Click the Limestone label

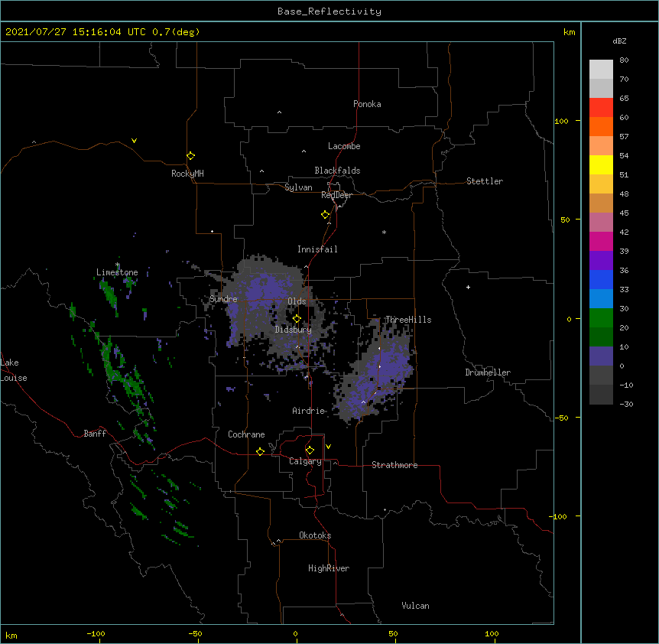[x=117, y=272]
